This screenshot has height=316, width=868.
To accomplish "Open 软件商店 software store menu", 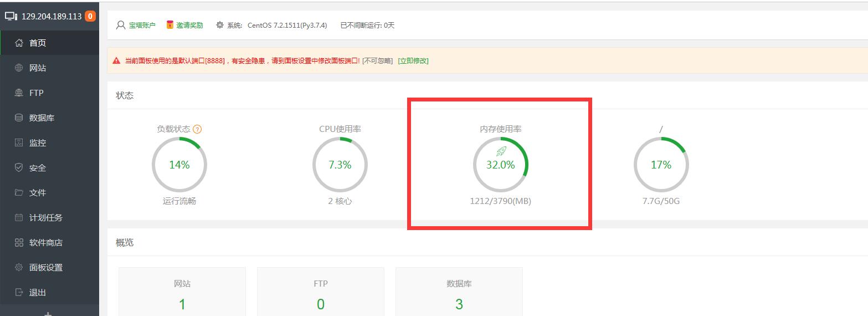I will pyautogui.click(x=45, y=242).
